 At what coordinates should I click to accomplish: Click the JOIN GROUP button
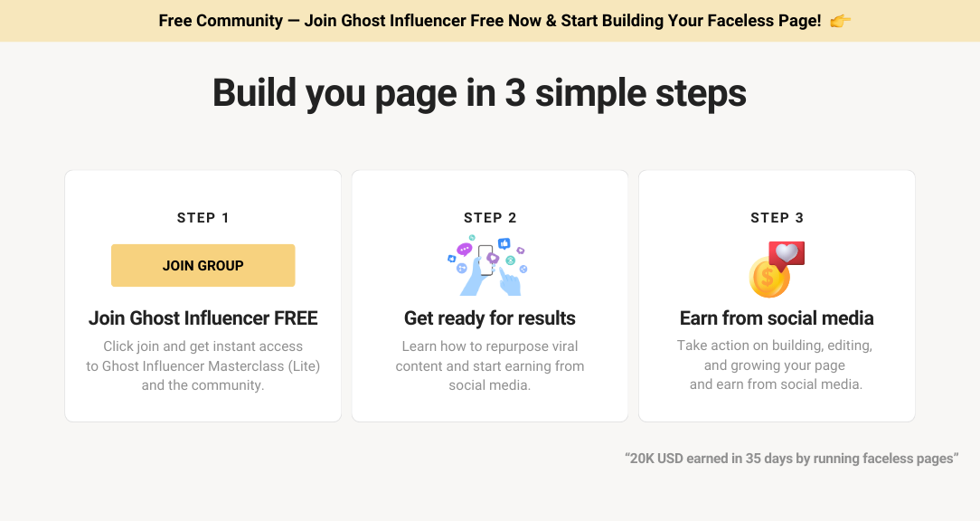tap(203, 265)
